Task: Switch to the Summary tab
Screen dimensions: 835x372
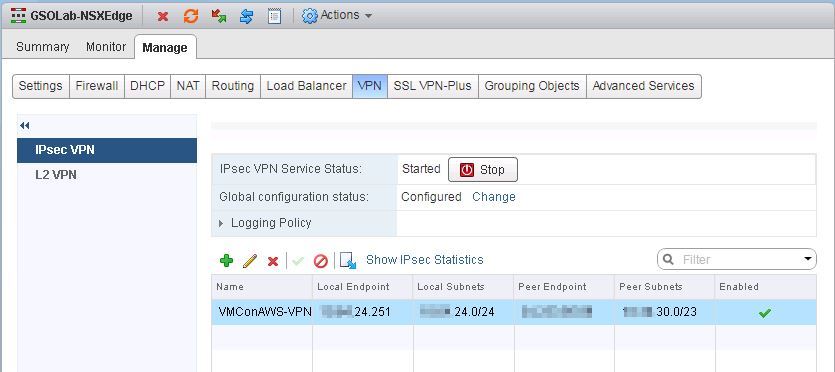Action: [x=43, y=47]
